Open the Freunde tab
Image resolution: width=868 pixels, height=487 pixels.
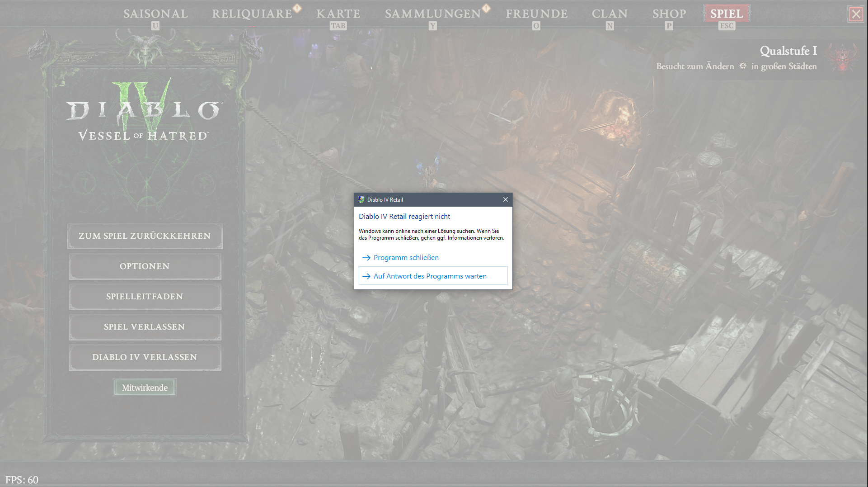click(x=536, y=14)
